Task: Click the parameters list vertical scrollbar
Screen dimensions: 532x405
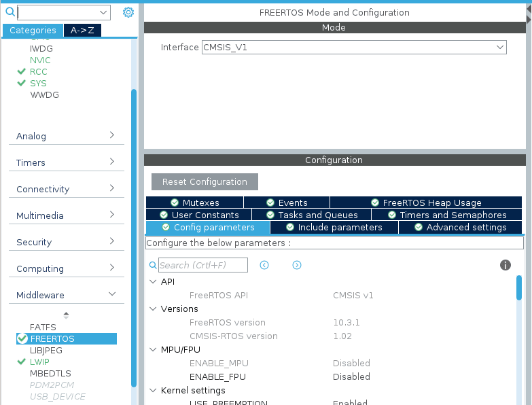Action: click(519, 287)
